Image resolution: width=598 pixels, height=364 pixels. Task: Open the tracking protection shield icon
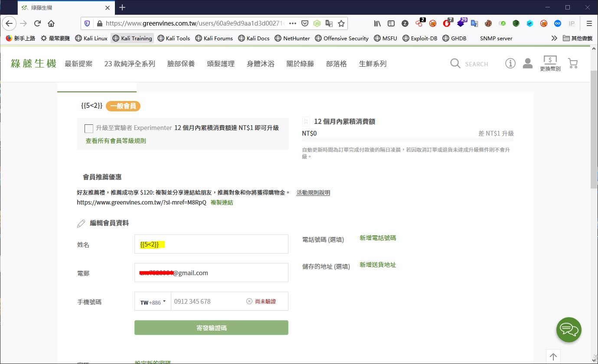pyautogui.click(x=87, y=23)
